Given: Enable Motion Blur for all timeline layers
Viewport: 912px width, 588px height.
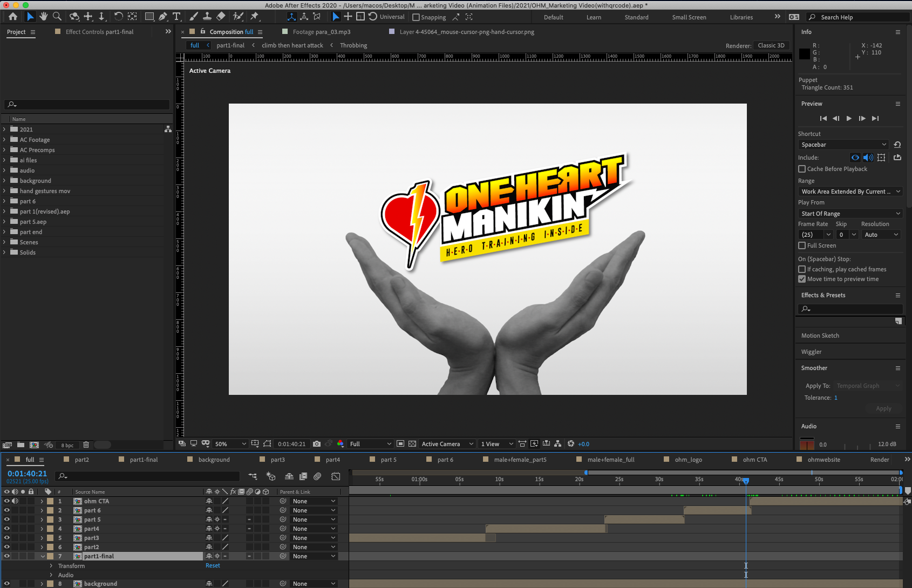Looking at the screenshot, I should pyautogui.click(x=317, y=476).
